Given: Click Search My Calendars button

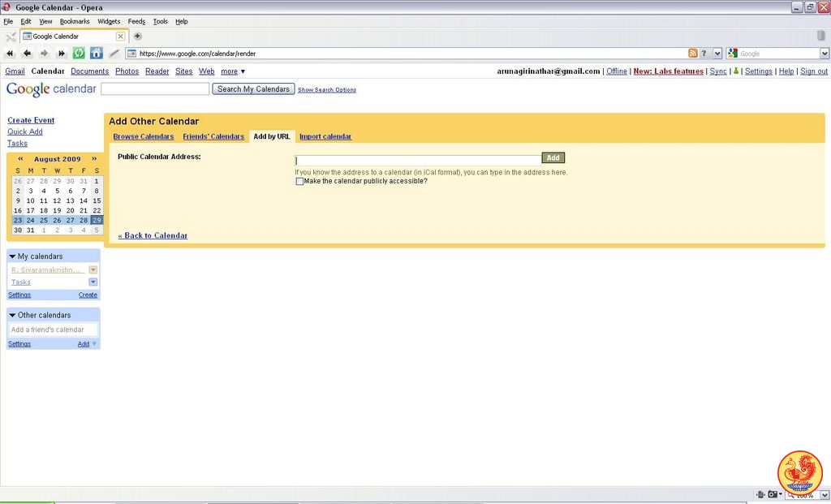Looking at the screenshot, I should (253, 89).
